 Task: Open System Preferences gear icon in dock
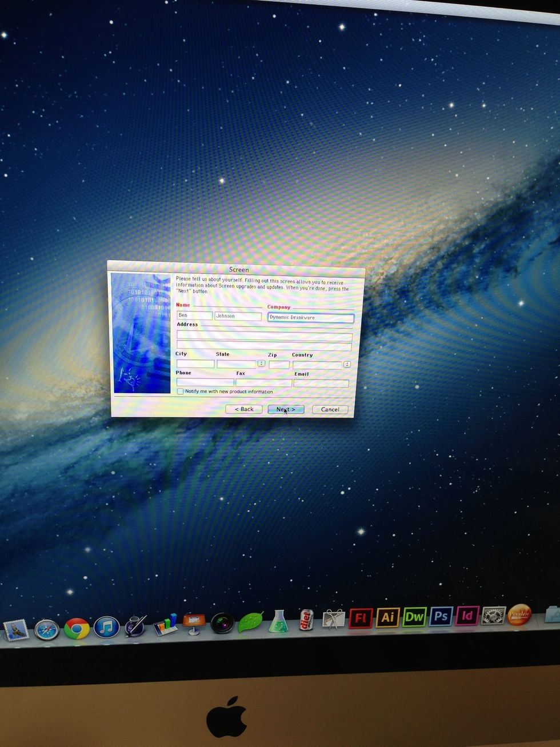pos(493,615)
